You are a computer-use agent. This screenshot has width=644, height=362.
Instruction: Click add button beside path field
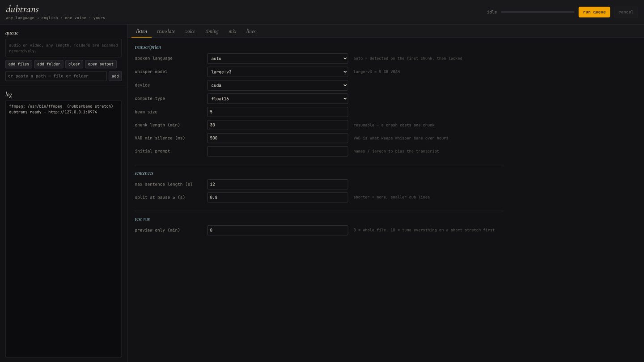click(x=115, y=76)
